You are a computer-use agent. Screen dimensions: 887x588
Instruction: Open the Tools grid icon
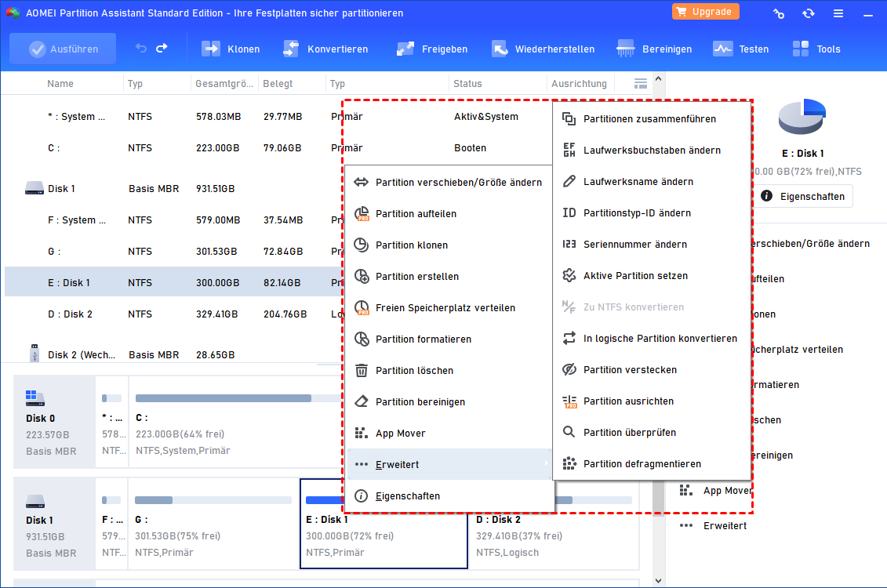[x=801, y=49]
